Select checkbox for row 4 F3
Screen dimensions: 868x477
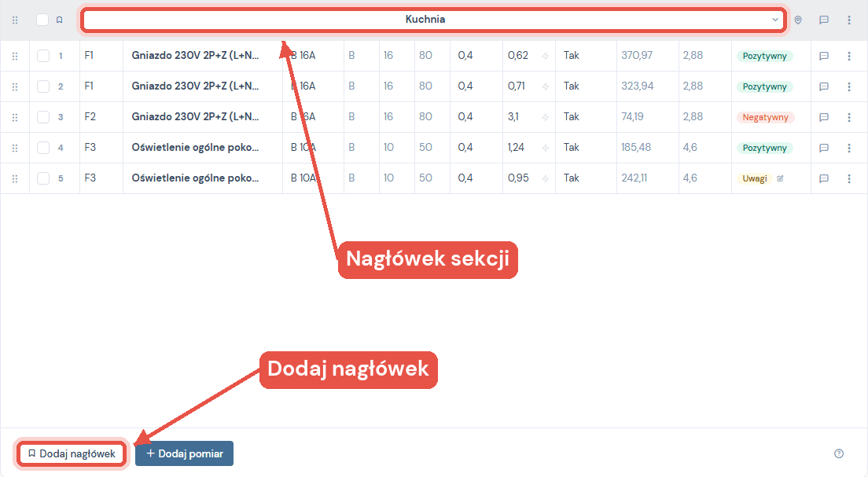(x=43, y=148)
